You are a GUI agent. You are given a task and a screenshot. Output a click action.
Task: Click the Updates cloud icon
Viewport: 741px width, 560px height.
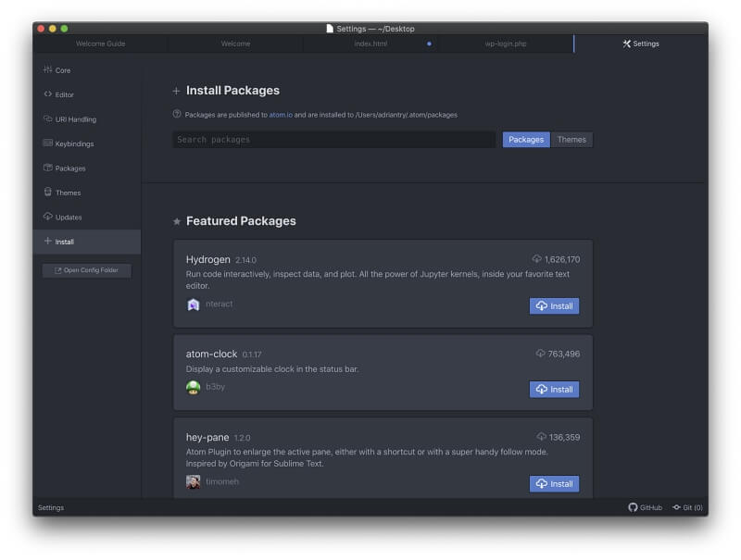click(x=48, y=217)
